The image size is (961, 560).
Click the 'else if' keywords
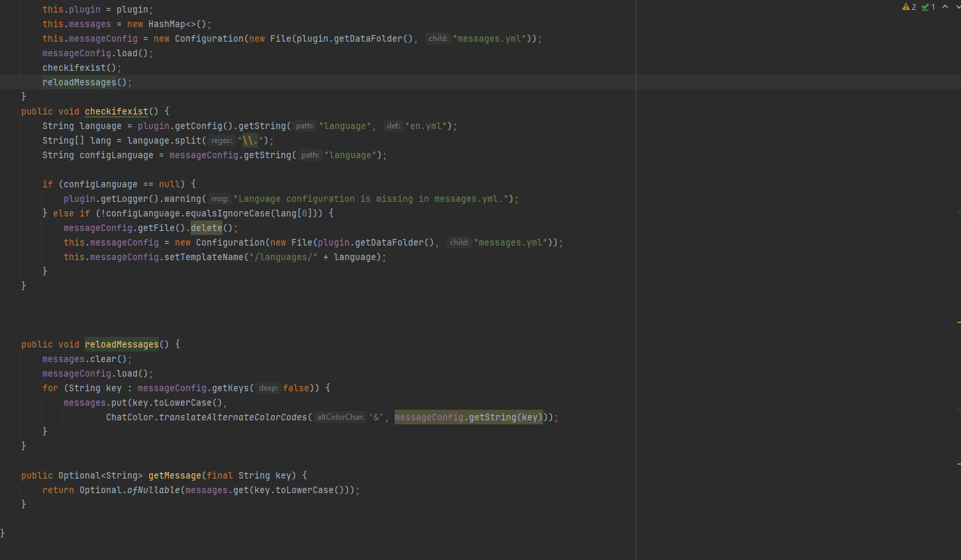(x=72, y=213)
